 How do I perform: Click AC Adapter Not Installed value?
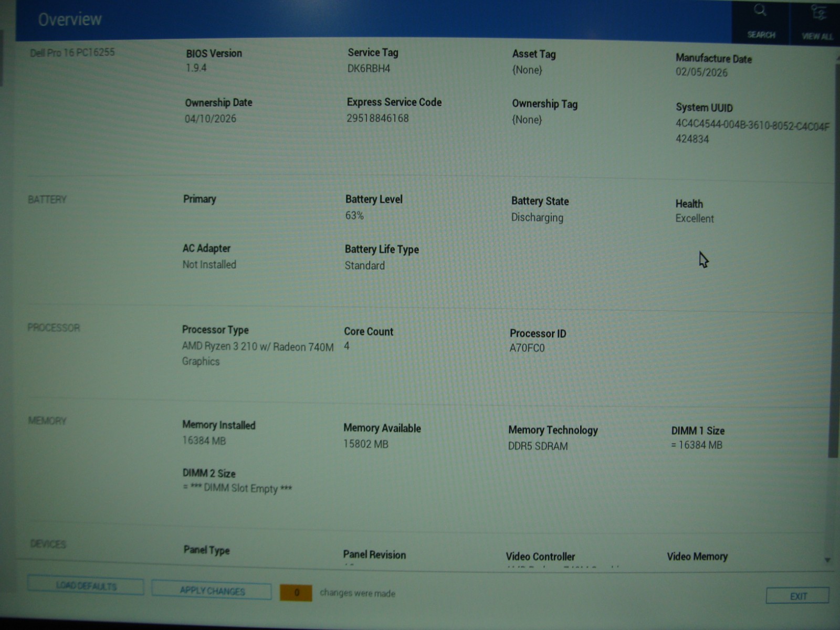click(x=209, y=265)
